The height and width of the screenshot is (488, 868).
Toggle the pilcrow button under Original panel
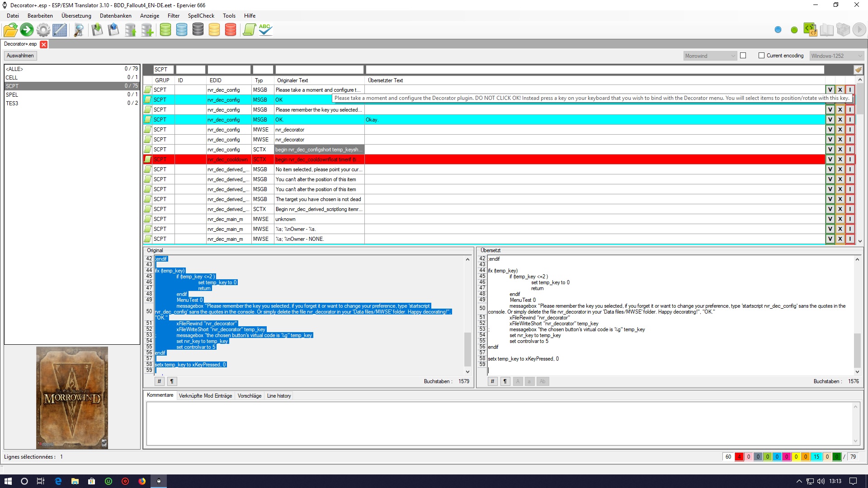click(x=172, y=381)
